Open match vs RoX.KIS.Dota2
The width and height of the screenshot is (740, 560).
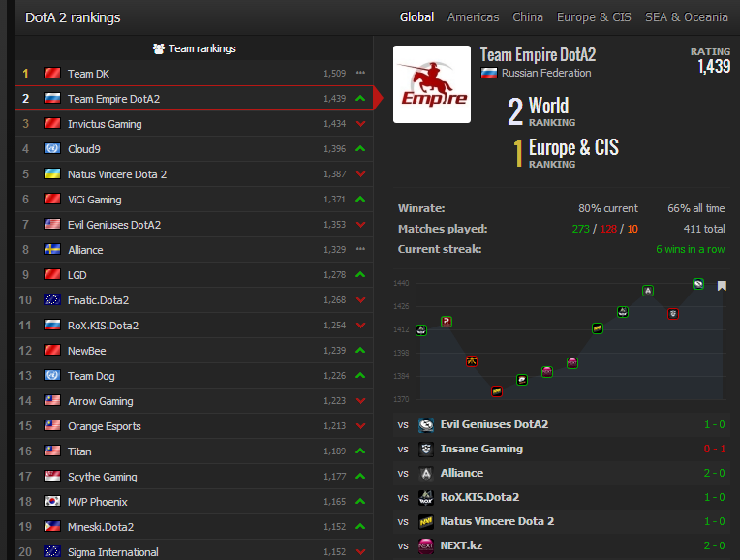(x=561, y=497)
